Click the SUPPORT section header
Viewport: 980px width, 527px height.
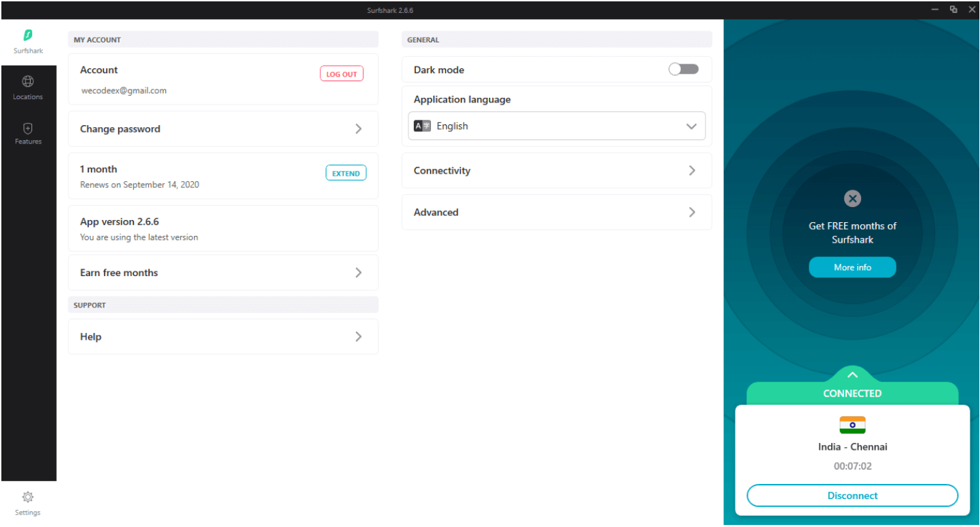[89, 305]
